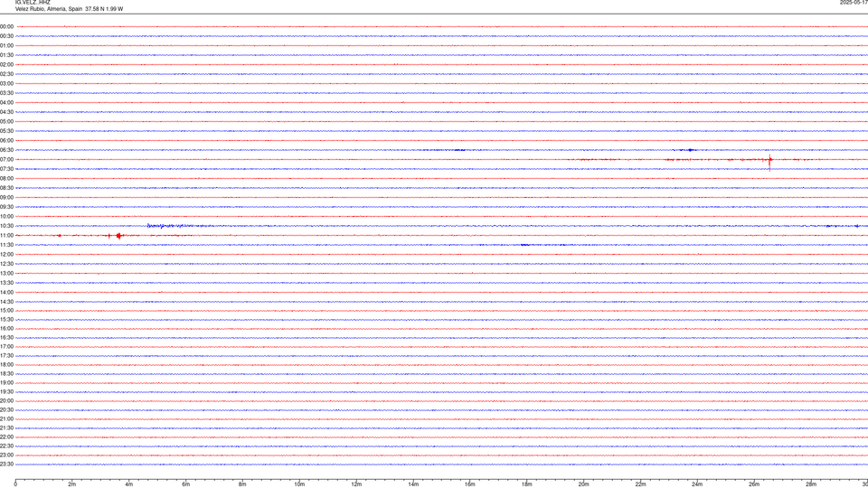Click the 02:00 row time label
This screenshot has width=868, height=488.
click(7, 65)
